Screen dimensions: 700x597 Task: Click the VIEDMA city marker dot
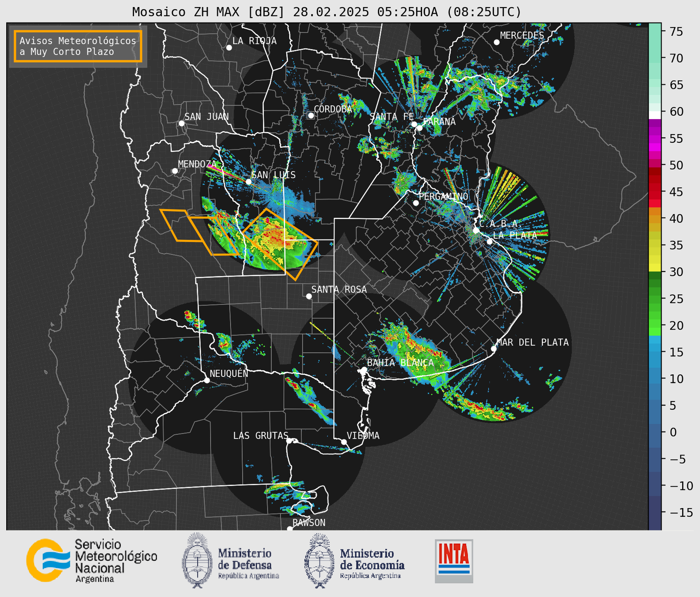[344, 442]
